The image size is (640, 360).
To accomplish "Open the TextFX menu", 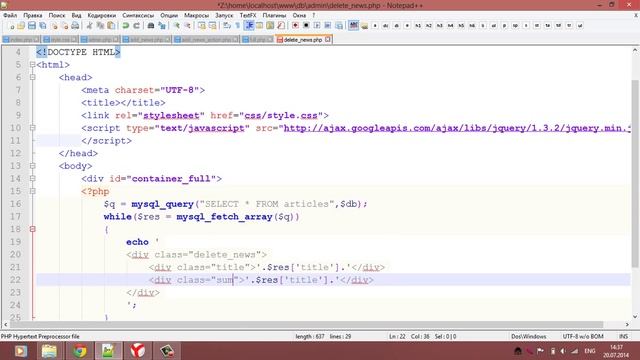I will (248, 15).
